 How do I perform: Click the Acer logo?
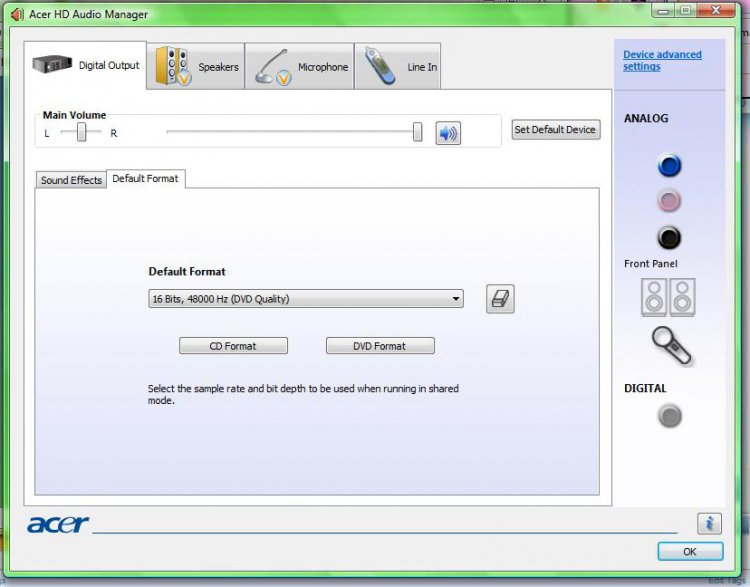(58, 524)
